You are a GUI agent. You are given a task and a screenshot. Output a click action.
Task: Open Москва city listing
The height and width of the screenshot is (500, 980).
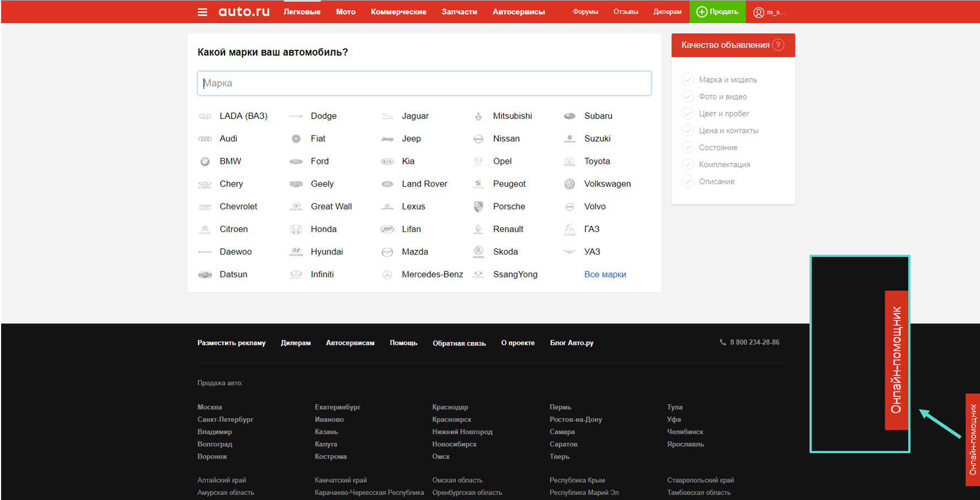[210, 407]
